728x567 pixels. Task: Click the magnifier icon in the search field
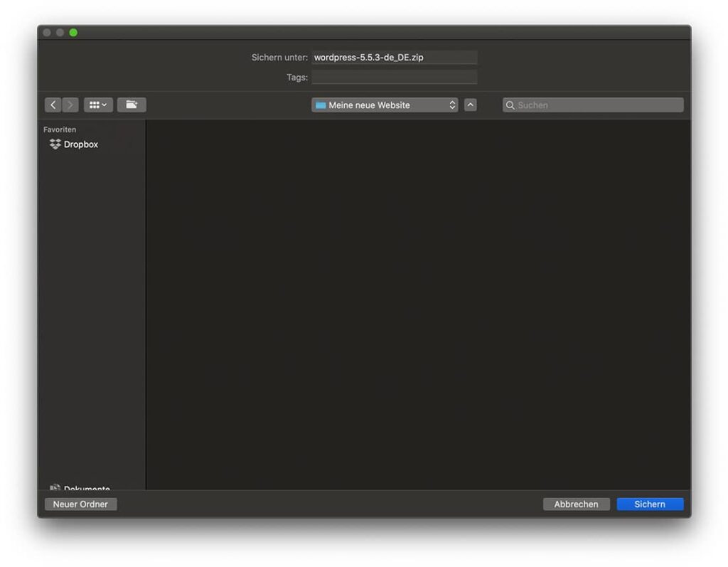510,105
